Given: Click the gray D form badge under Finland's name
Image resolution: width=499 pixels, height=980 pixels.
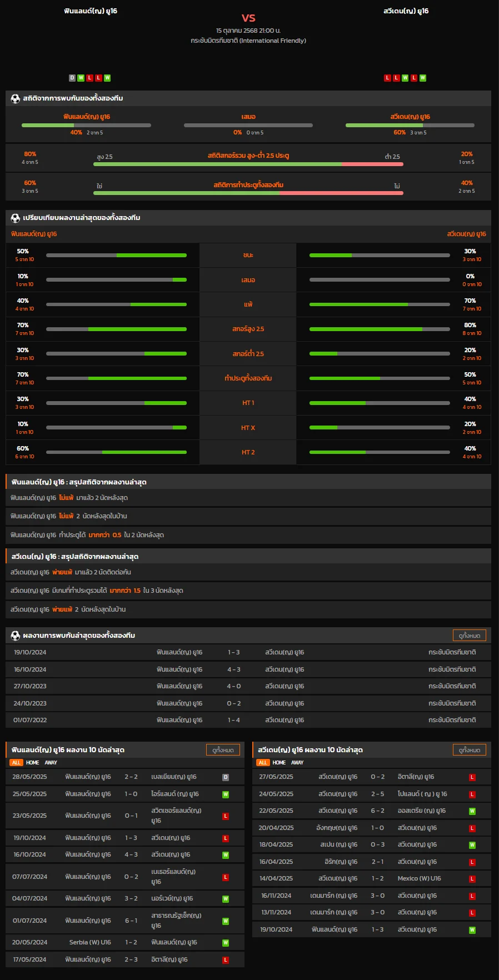Looking at the screenshot, I should 72,78.
